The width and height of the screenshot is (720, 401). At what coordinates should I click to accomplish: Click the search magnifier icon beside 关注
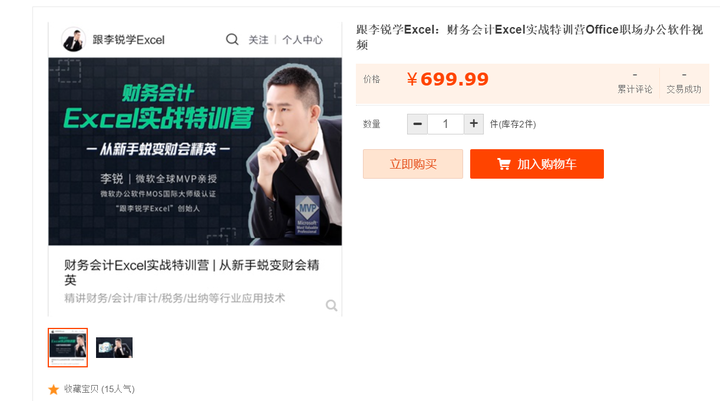[232, 40]
